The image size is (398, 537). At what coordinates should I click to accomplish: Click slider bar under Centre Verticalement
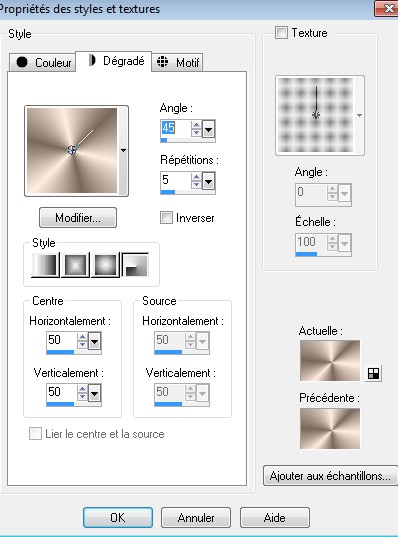(x=74, y=404)
